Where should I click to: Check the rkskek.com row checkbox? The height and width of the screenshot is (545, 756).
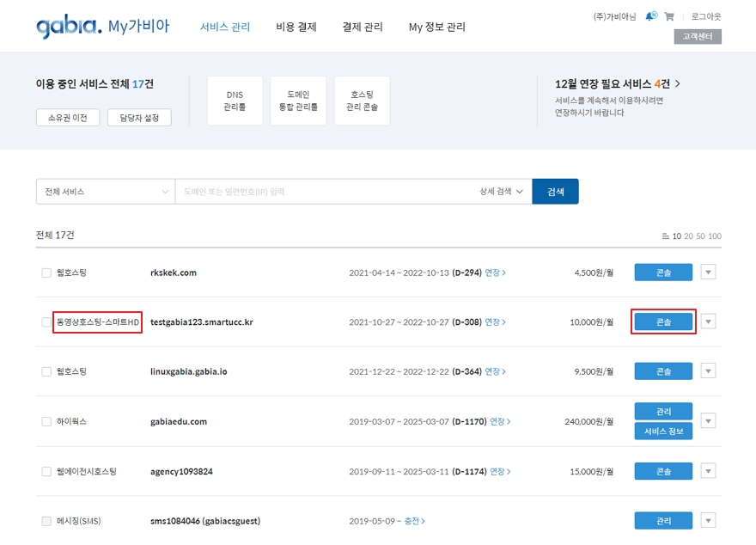pyautogui.click(x=46, y=272)
